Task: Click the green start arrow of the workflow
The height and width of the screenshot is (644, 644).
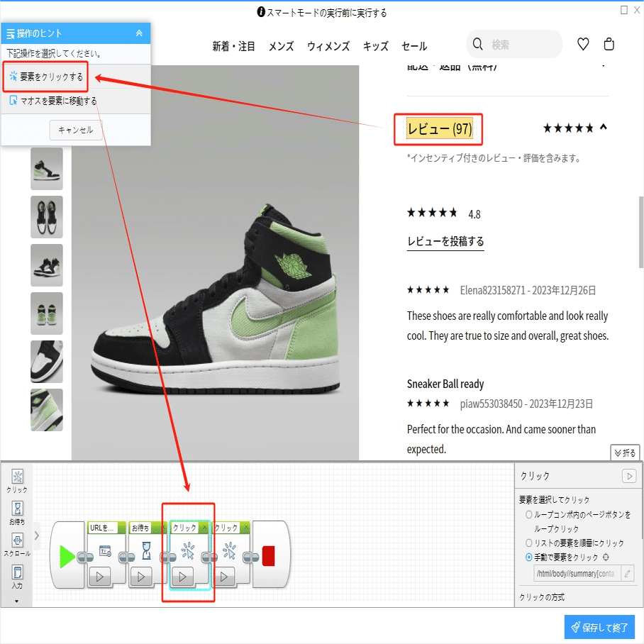Action: pyautogui.click(x=67, y=557)
